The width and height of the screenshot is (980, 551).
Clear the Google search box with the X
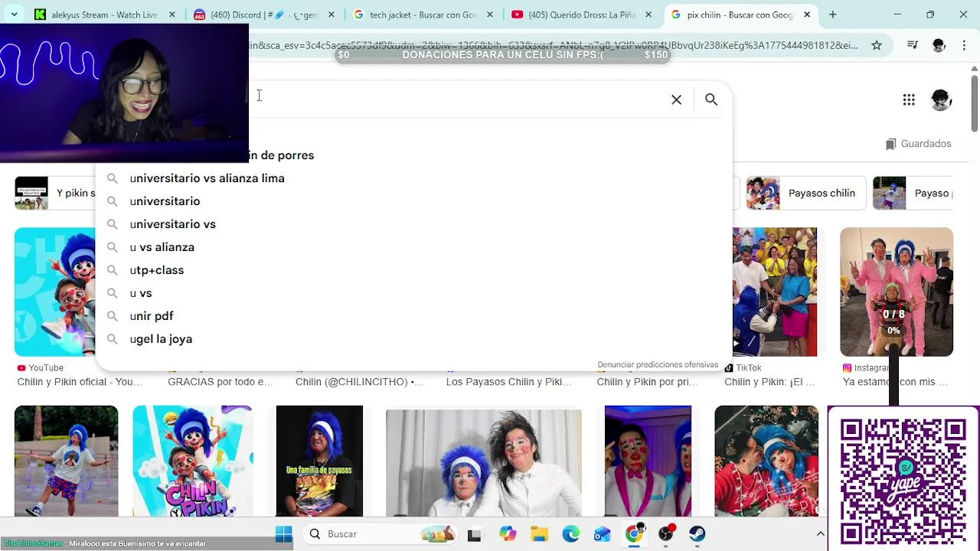676,99
